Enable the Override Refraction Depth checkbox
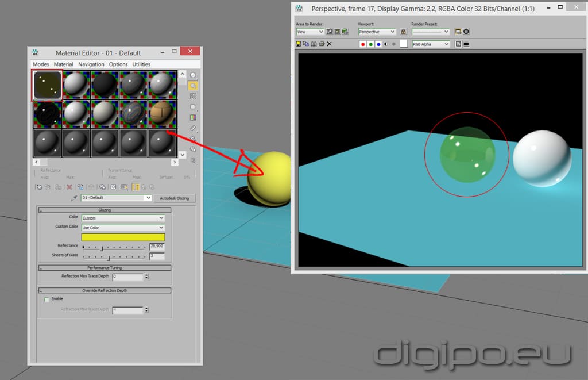 point(47,299)
